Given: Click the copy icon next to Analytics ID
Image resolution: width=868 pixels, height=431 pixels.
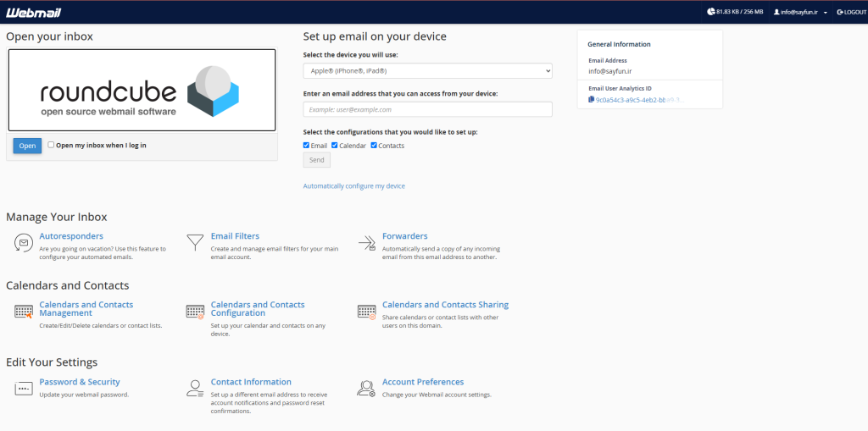Looking at the screenshot, I should (591, 100).
